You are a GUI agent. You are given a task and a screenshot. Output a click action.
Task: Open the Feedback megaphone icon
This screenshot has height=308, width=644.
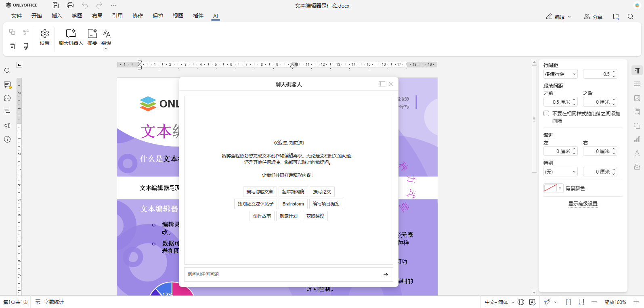coord(7,126)
